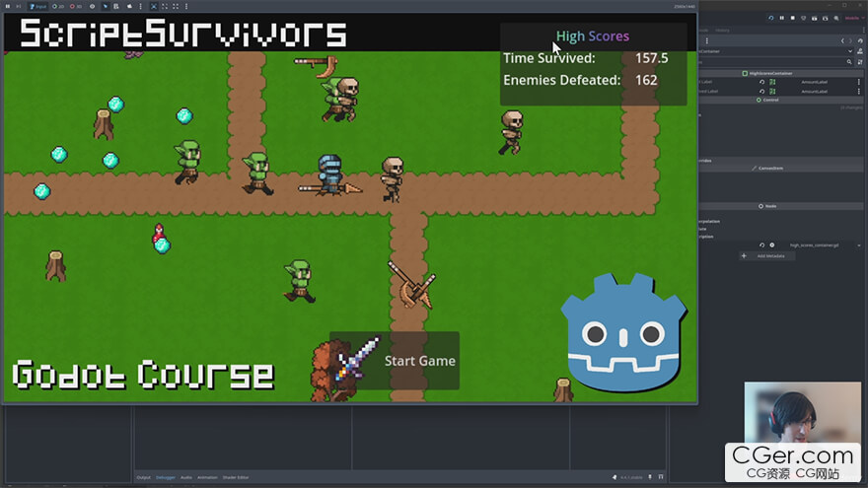Reload the running project with blue icon
The width and height of the screenshot is (868, 488).
click(x=771, y=18)
